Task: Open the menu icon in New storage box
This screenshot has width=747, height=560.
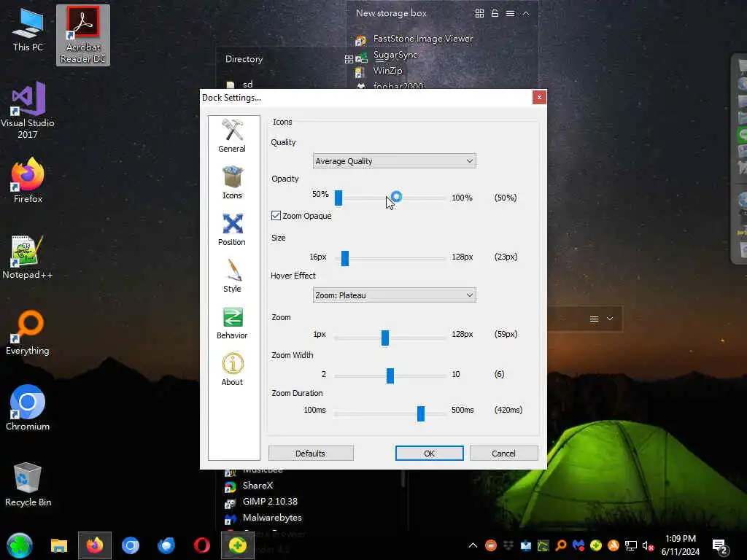Action: [510, 13]
